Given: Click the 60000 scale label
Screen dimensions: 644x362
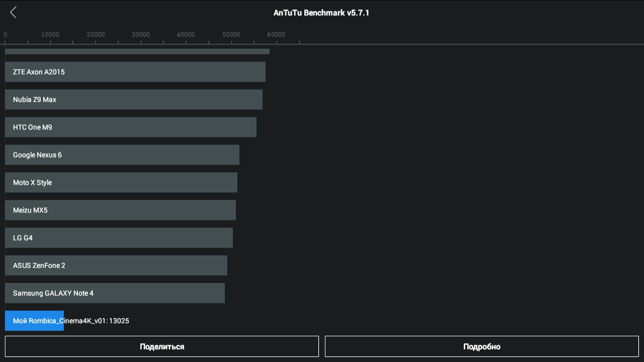Looking at the screenshot, I should point(276,35).
